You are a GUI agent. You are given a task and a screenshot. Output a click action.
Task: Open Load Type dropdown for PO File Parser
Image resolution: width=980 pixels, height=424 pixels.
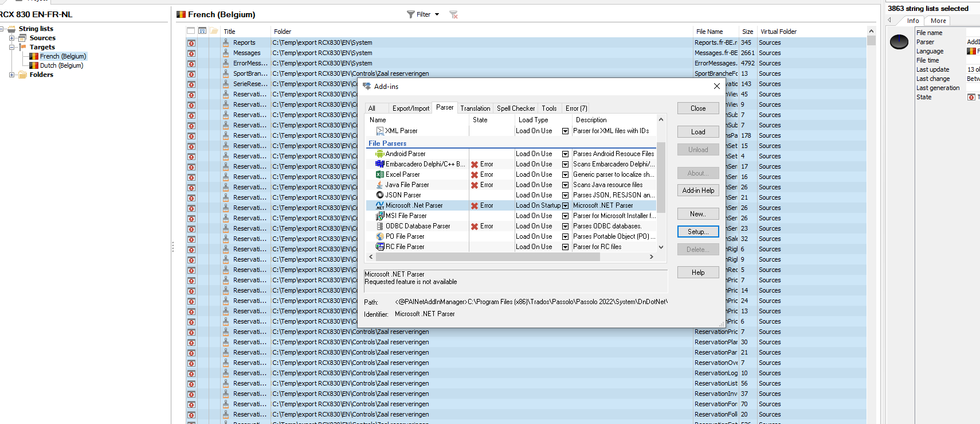[x=565, y=237]
